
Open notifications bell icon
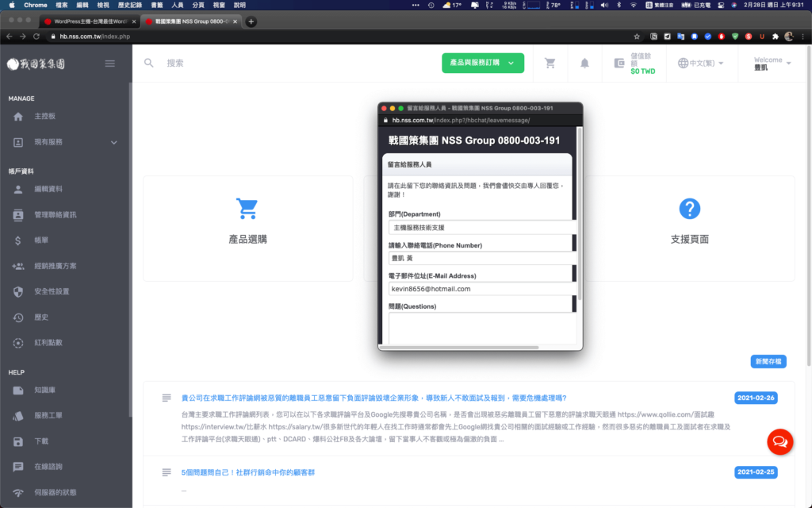click(584, 63)
